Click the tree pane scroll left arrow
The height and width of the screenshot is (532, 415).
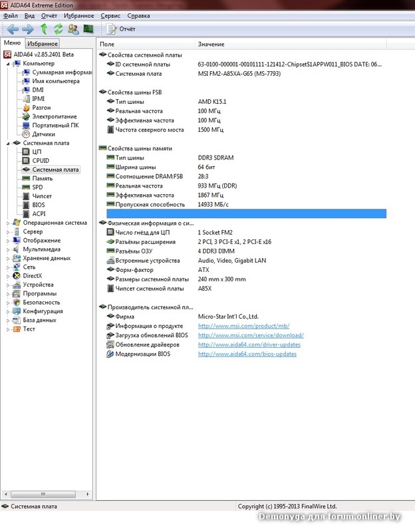[5, 494]
